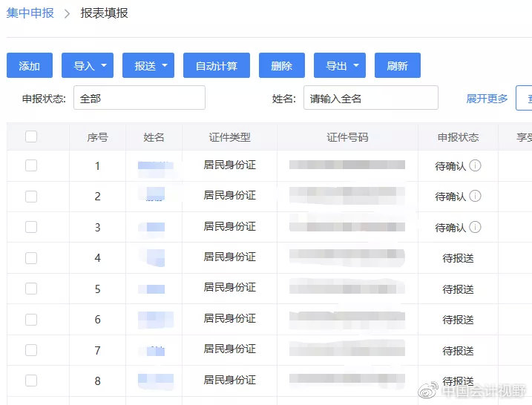Go to 集中申报 breadcrumb link
Screen dimensions: 532x405
pyautogui.click(x=30, y=13)
